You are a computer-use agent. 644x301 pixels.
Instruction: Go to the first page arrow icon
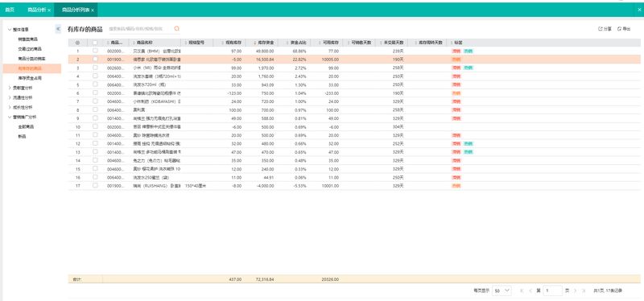click(x=522, y=291)
